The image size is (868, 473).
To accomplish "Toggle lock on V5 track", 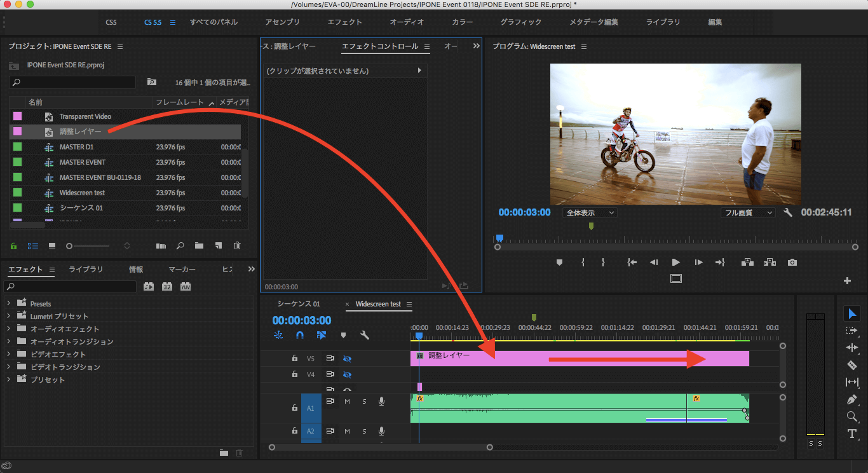I will point(294,359).
